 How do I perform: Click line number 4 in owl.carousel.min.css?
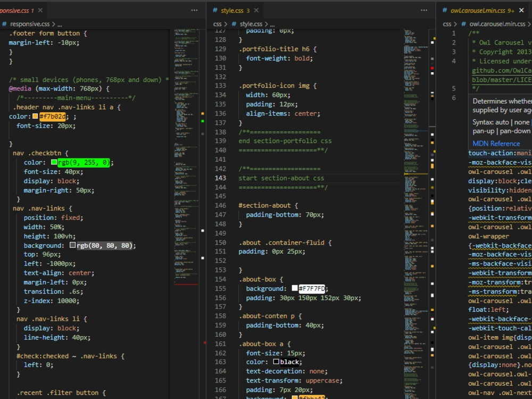(454, 61)
